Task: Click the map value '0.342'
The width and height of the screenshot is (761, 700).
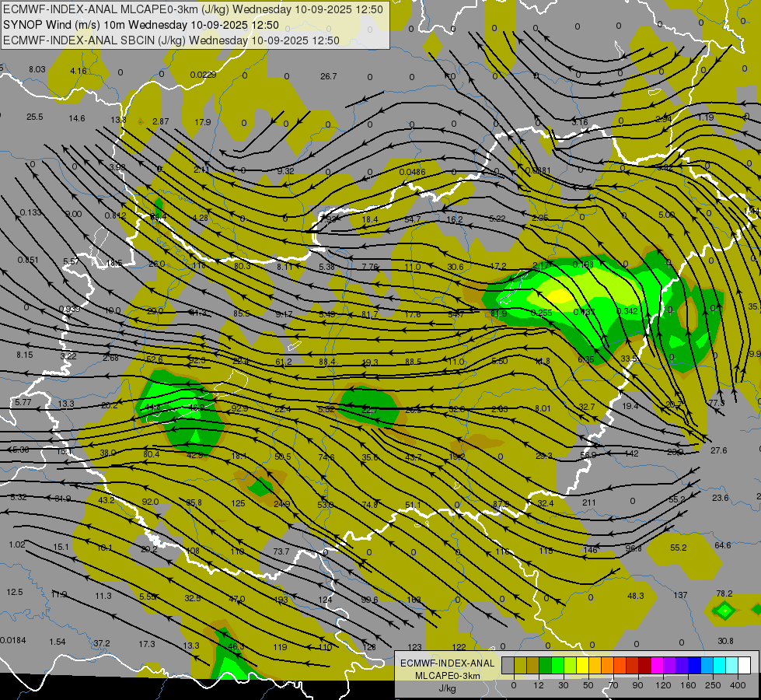Action: [627, 311]
